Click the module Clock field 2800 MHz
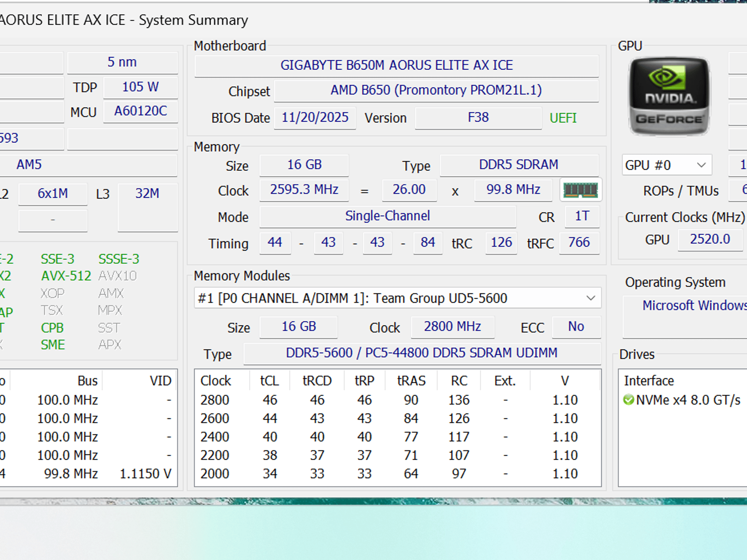 coord(453,327)
